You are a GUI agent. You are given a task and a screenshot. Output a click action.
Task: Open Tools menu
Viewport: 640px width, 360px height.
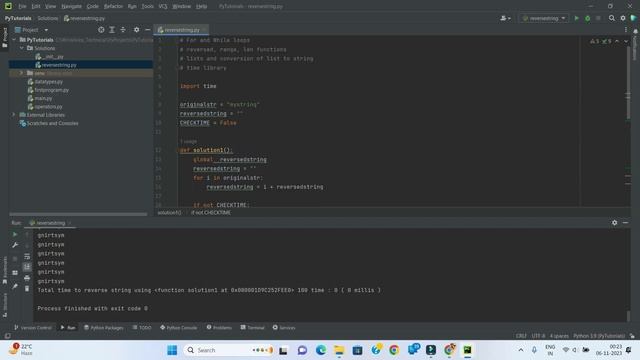pyautogui.click(x=147, y=7)
